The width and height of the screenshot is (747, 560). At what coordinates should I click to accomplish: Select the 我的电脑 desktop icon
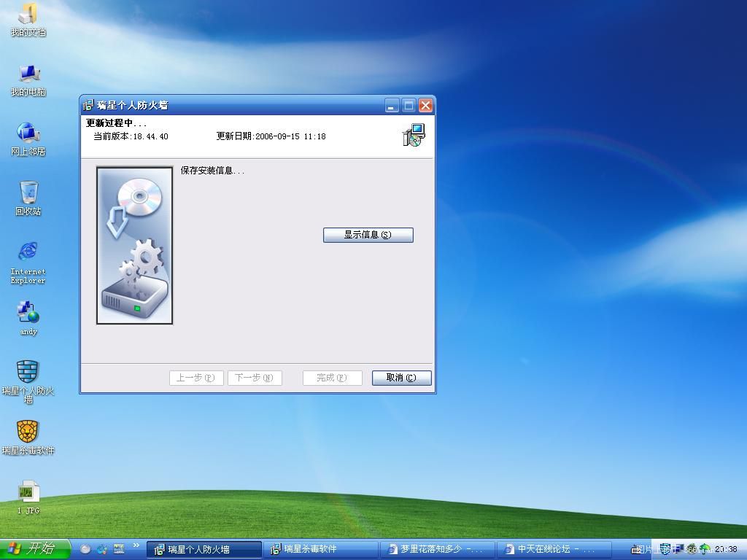(28, 80)
